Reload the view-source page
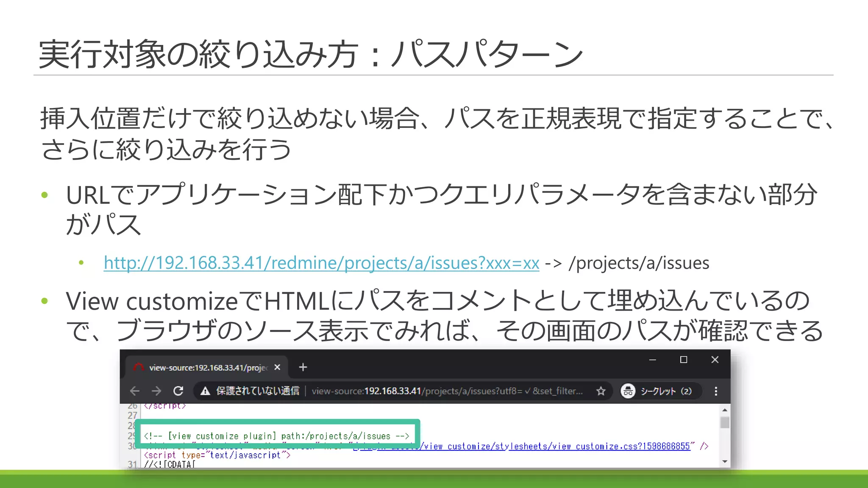868x488 pixels. pyautogui.click(x=178, y=391)
